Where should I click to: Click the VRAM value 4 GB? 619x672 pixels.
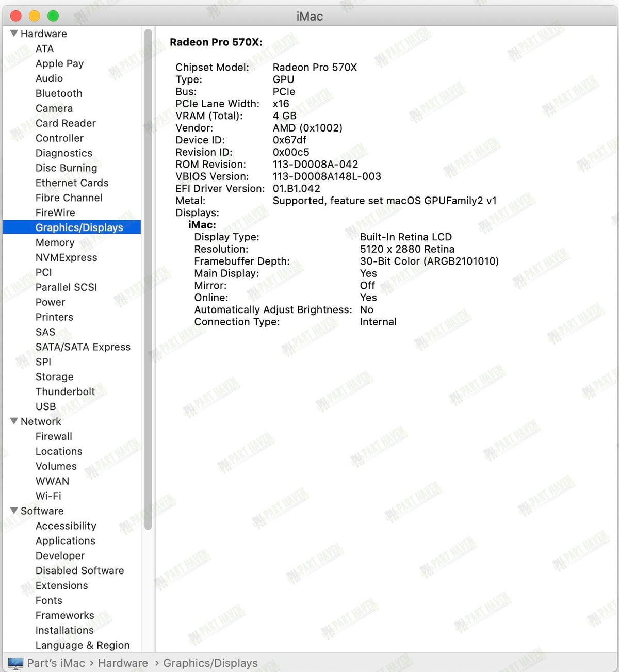click(x=285, y=116)
